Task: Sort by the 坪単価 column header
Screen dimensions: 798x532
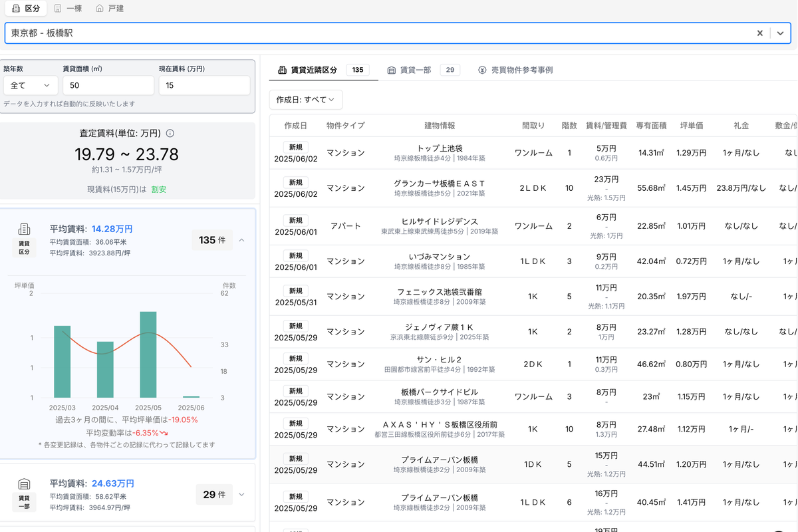Action: pos(692,126)
